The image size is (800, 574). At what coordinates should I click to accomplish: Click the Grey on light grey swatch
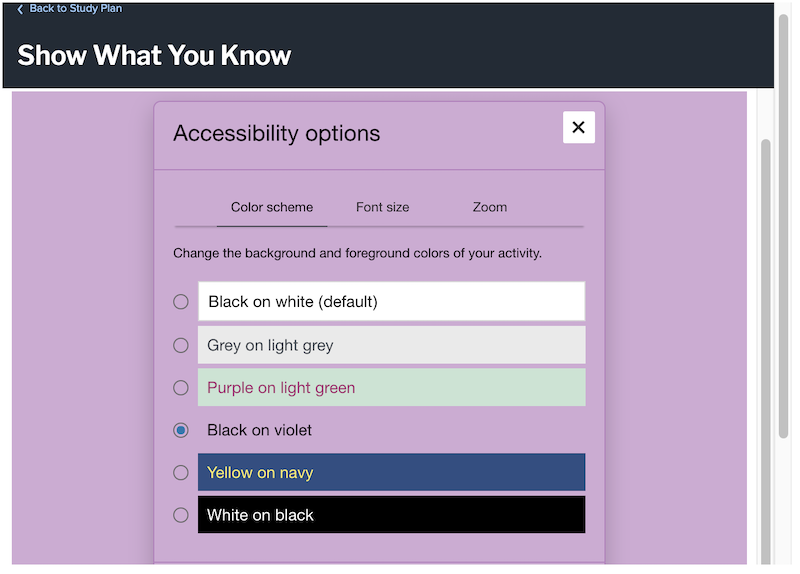[x=391, y=345]
